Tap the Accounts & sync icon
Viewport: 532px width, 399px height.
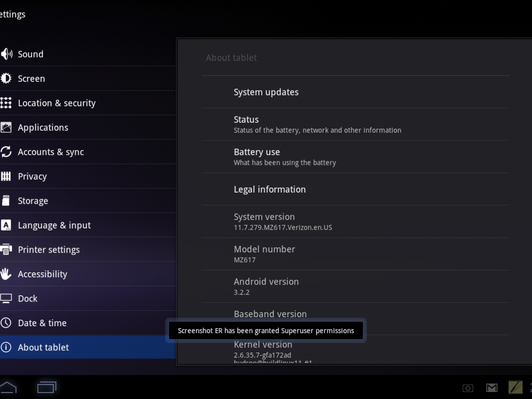pos(6,152)
